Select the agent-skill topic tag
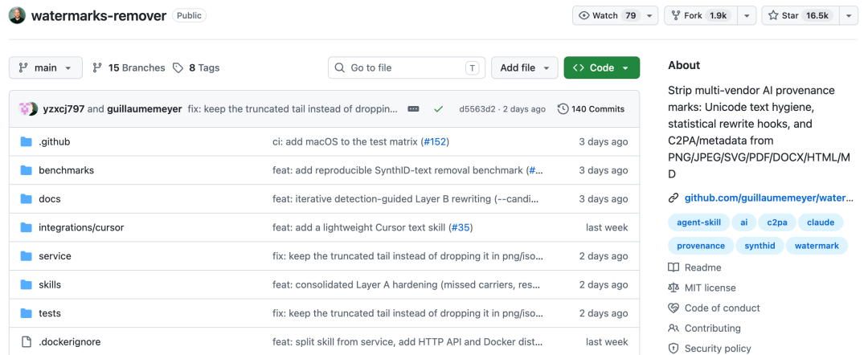Viewport: 868px width, 355px height. coord(698,222)
